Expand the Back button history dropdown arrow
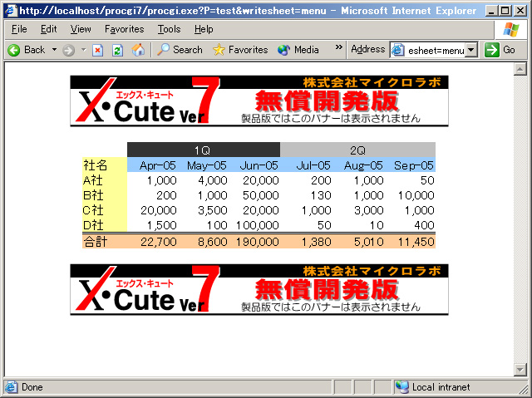The height and width of the screenshot is (398, 532). click(55, 50)
